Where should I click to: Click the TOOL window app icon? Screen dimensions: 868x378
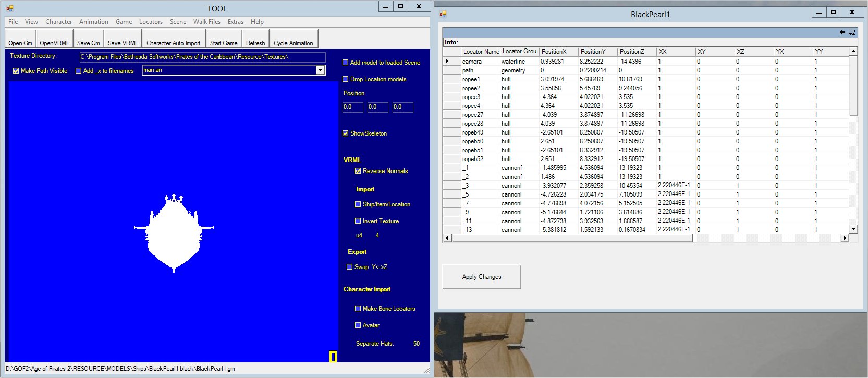10,8
